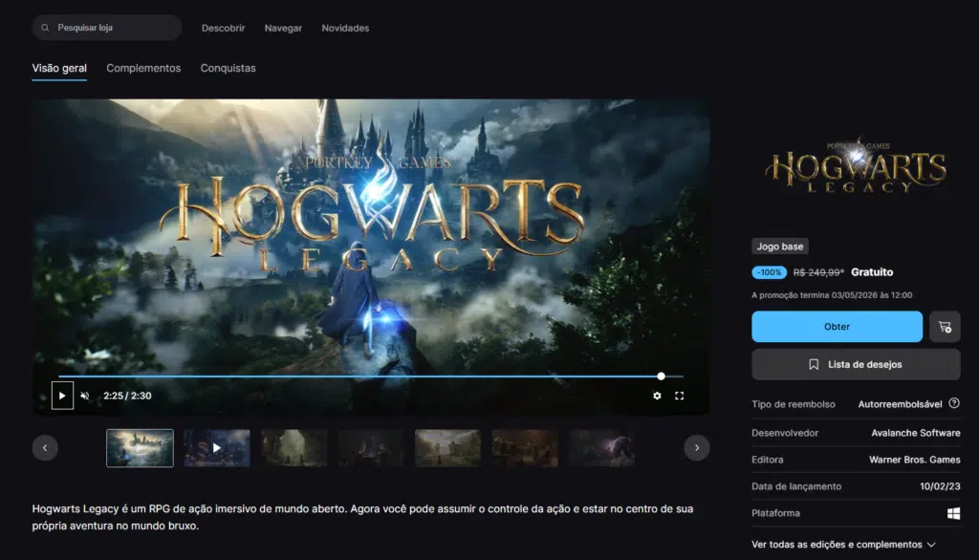The width and height of the screenshot is (979, 560).
Task: Switch to the Visão geral tab
Action: [59, 68]
